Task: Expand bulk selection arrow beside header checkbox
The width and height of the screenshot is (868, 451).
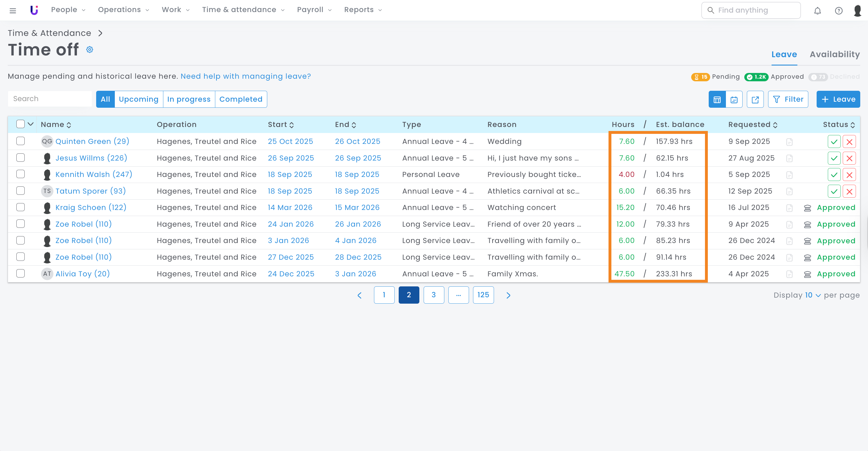Action: 31,124
